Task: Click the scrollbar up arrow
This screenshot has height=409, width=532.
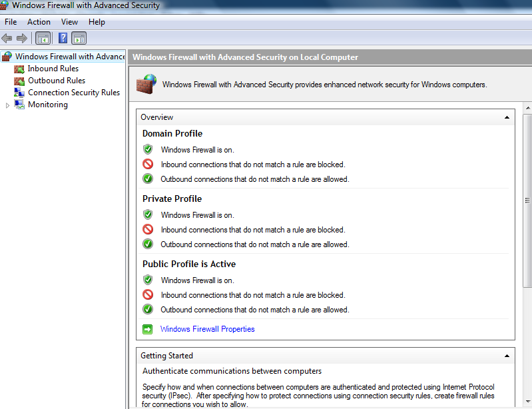Action: pos(527,109)
